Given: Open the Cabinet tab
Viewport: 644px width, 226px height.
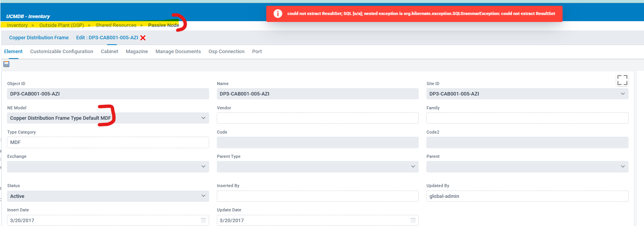Looking at the screenshot, I should pos(110,52).
